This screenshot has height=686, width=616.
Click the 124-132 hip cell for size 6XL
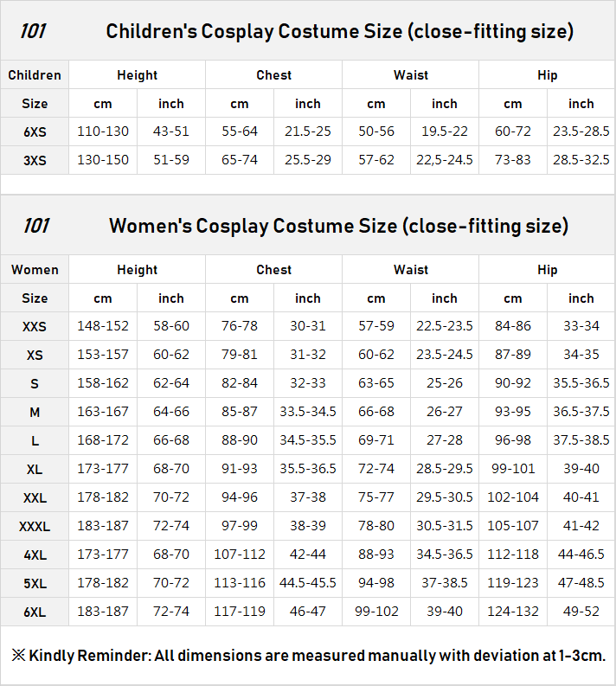coord(513,612)
